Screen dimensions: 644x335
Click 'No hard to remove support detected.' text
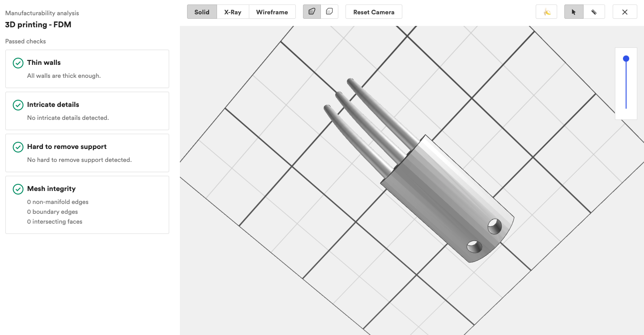(80, 160)
